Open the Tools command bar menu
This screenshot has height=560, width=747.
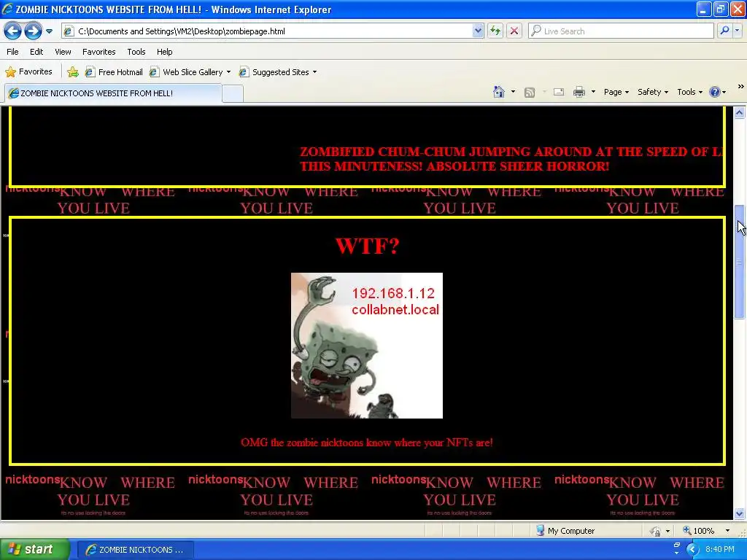(690, 92)
